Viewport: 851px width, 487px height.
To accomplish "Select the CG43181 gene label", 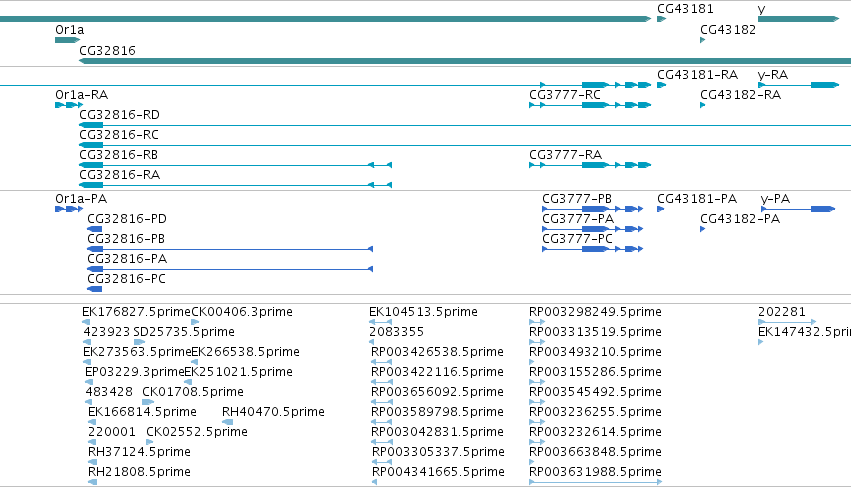I will click(x=685, y=9).
